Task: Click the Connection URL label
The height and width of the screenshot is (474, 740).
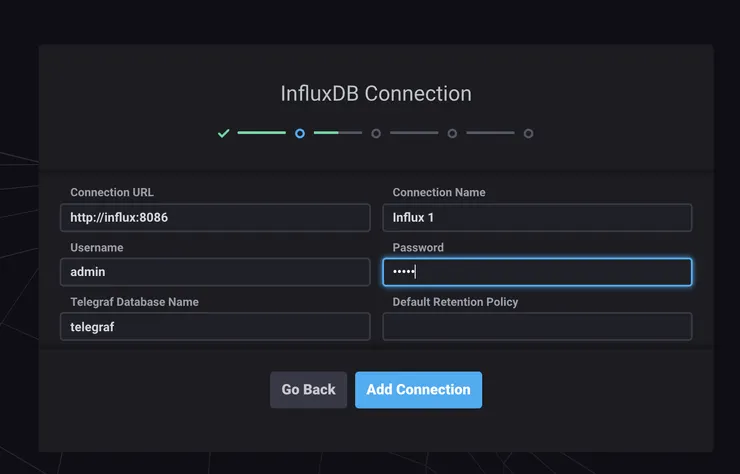Action: pos(112,192)
